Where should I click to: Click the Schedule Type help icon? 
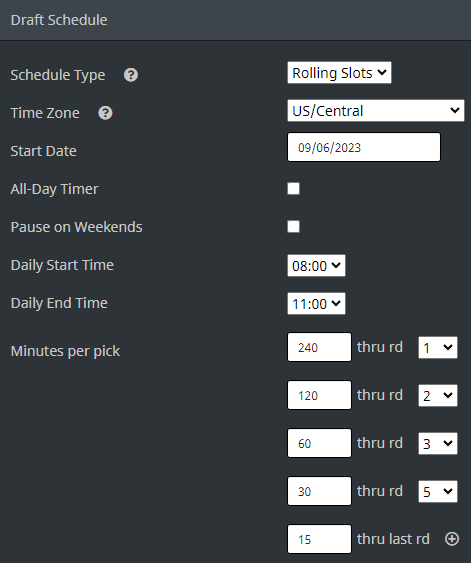pyautogui.click(x=131, y=75)
